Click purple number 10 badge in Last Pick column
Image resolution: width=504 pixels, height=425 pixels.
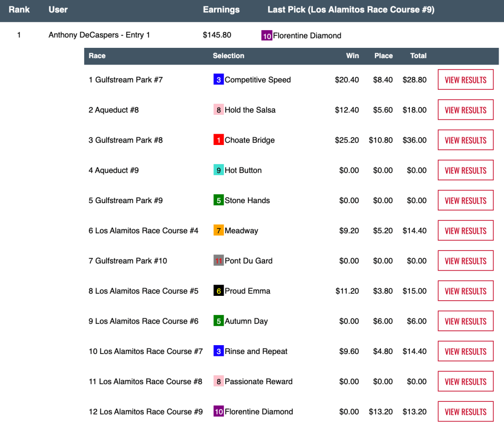[267, 35]
